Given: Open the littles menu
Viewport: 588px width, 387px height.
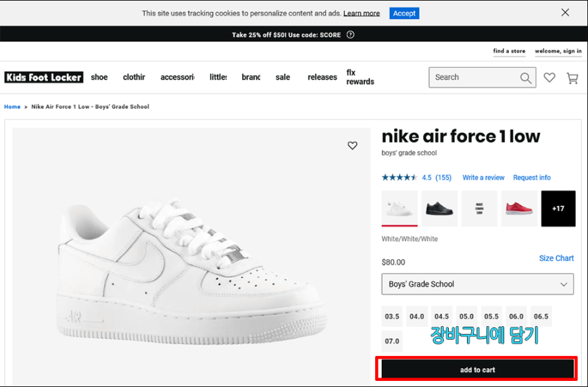Looking at the screenshot, I should tap(218, 77).
